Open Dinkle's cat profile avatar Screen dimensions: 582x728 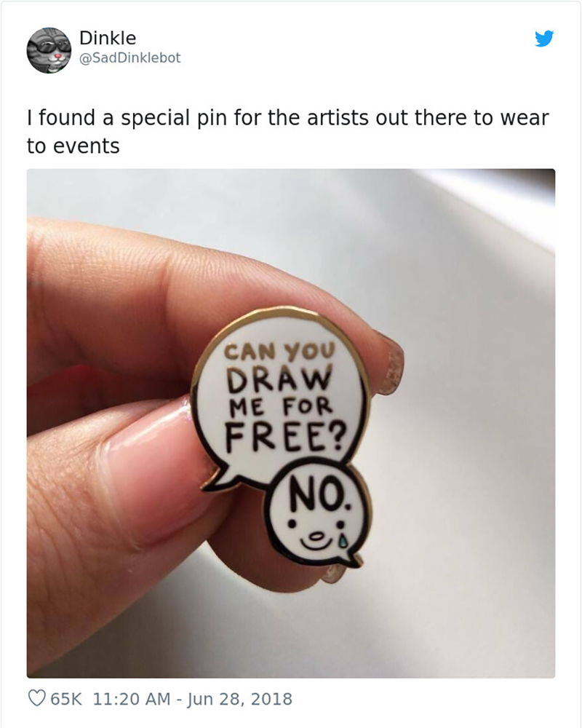coord(48,51)
